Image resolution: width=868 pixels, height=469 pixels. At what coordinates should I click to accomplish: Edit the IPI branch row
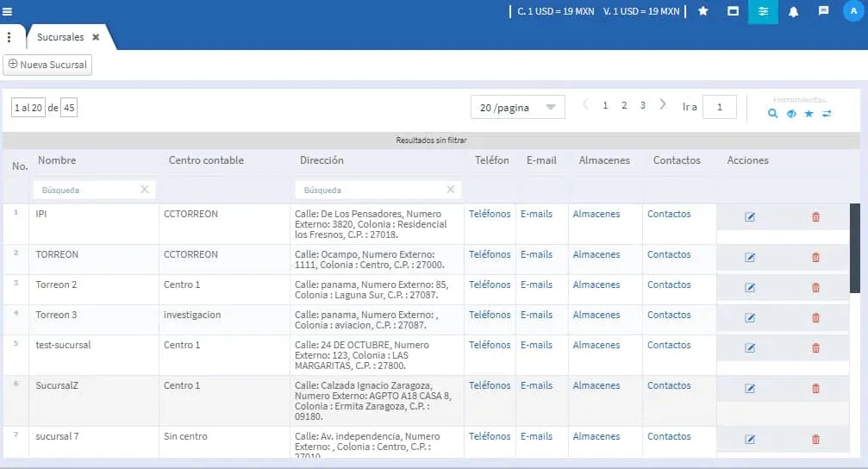[749, 217]
